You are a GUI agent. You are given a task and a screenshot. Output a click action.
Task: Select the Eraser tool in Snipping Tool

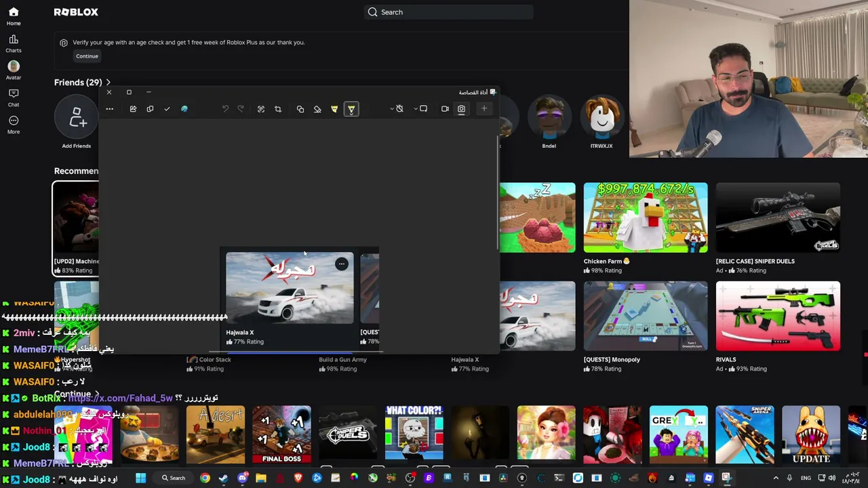[317, 109]
